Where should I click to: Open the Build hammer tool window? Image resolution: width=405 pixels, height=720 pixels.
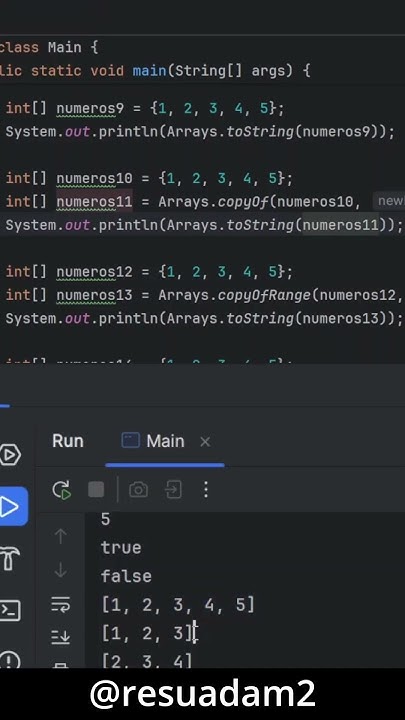(9, 559)
